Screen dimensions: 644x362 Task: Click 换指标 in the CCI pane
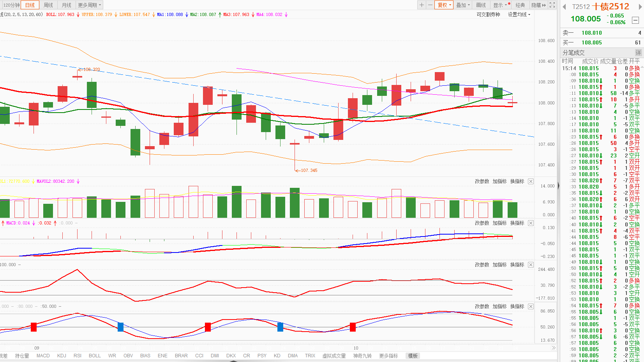[517, 265]
